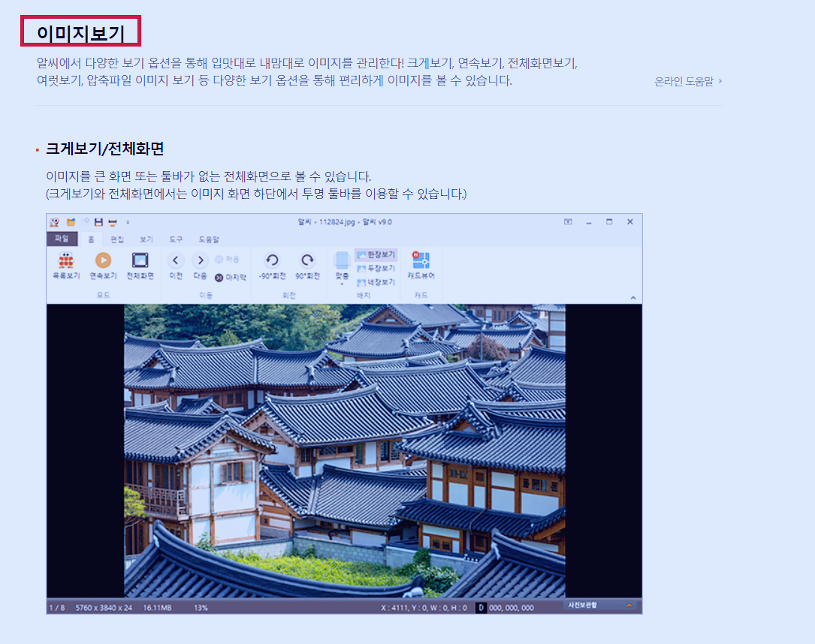This screenshot has height=644, width=815.
Task: Click the 5760 x 3840 x 24 dimensions text
Action: 104,608
